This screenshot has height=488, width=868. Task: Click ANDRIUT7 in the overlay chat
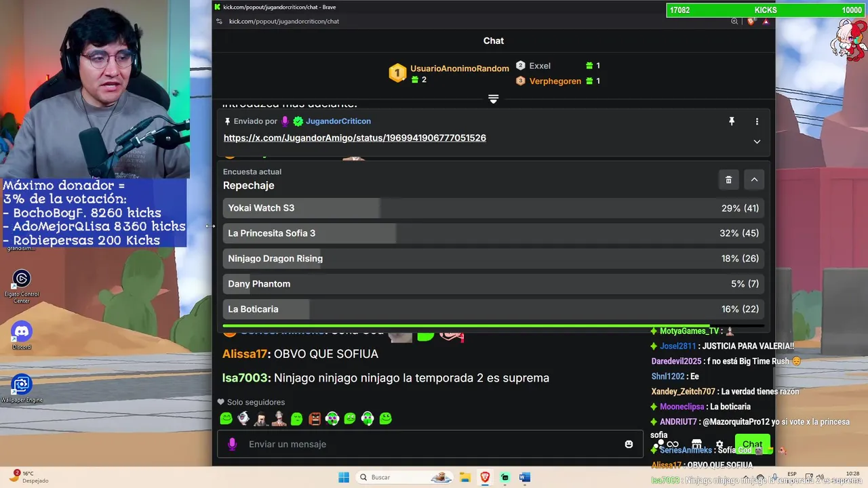click(x=678, y=422)
